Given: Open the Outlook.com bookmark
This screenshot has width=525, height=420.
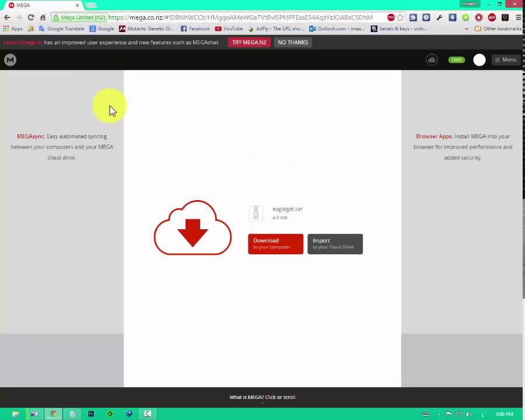Looking at the screenshot, I should pyautogui.click(x=337, y=29).
